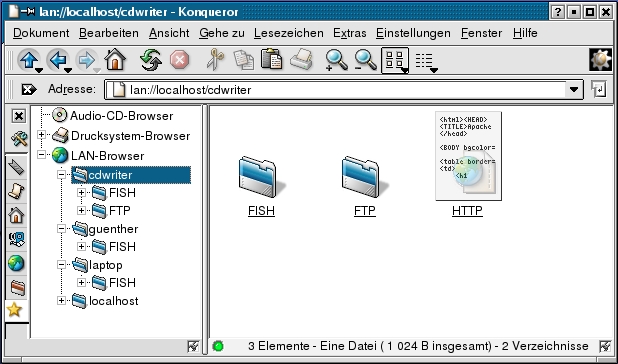Expand the localhost tree node

point(61,301)
